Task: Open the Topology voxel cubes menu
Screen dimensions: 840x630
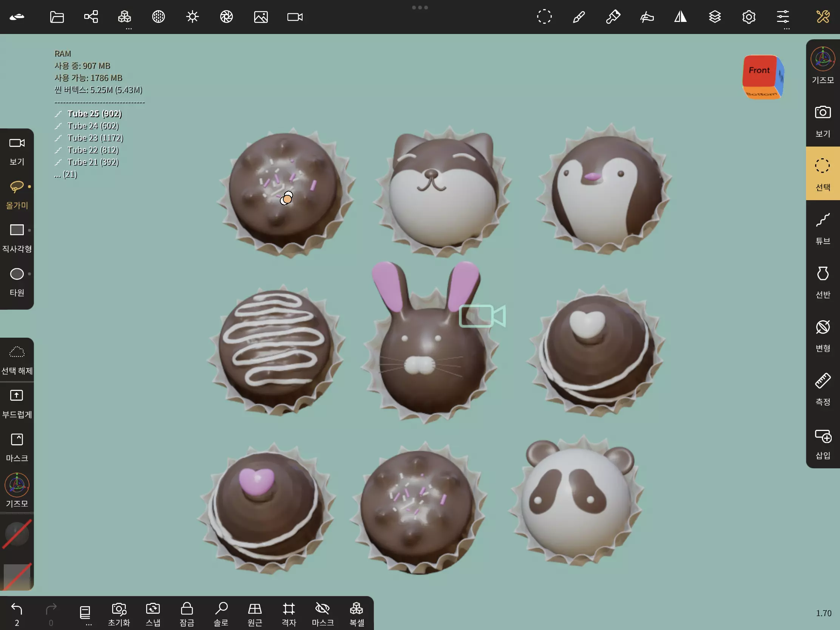Action: (125, 17)
